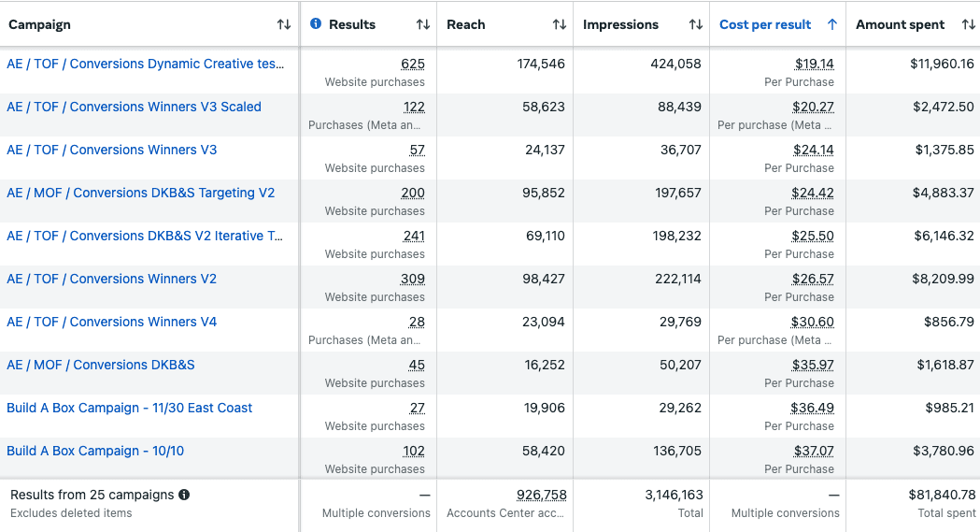The image size is (980, 532).
Task: Open AE / TOF / Conversions DKB&S V2 Iterative campaign
Action: point(145,237)
